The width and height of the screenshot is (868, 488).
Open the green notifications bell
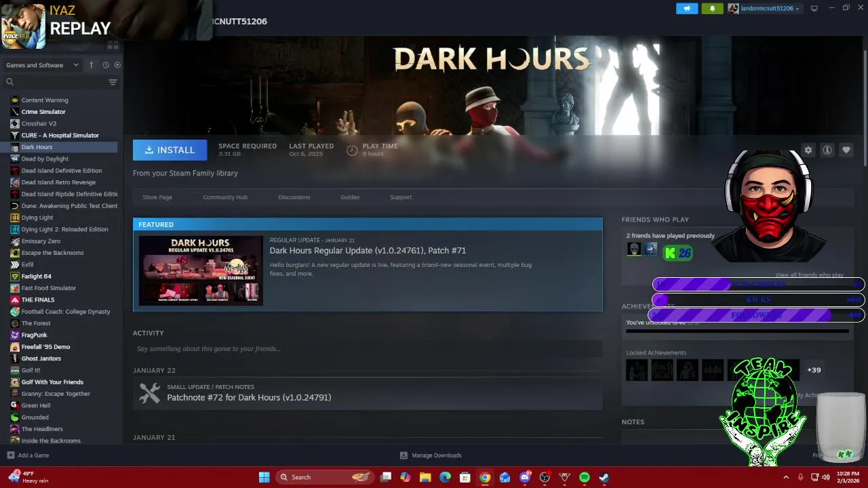coord(712,9)
